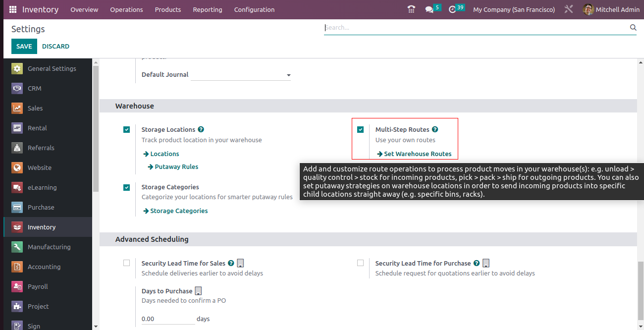Open the apps grid menu icon

[x=13, y=9]
